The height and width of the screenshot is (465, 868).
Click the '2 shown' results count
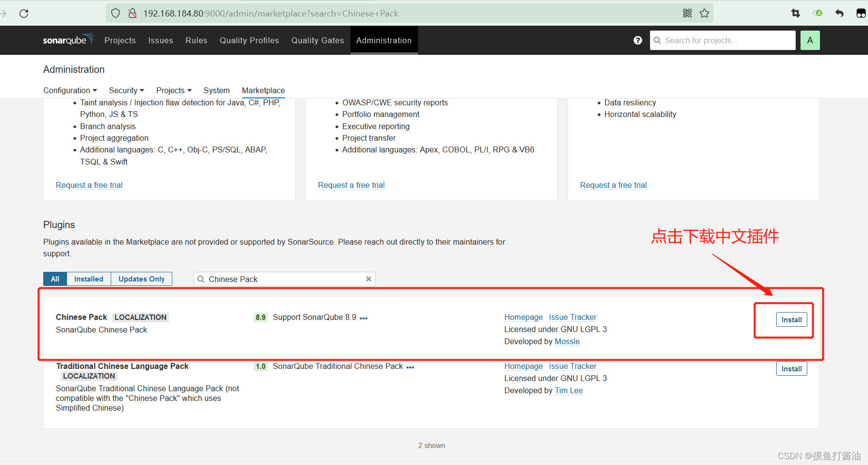(x=432, y=446)
